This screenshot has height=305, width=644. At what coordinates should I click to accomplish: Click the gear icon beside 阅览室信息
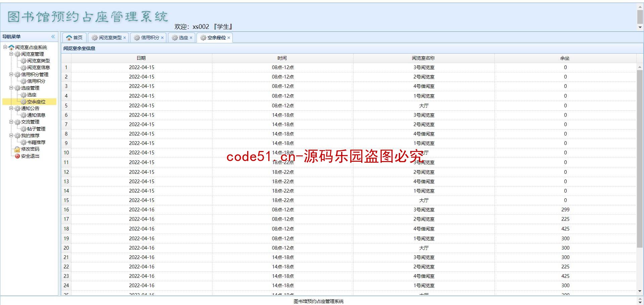point(23,68)
